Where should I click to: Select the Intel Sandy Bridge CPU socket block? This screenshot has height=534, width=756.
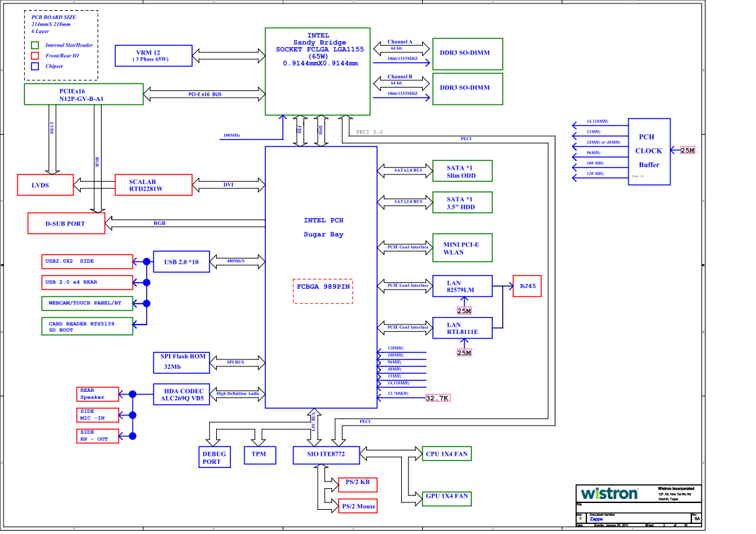pyautogui.click(x=318, y=71)
